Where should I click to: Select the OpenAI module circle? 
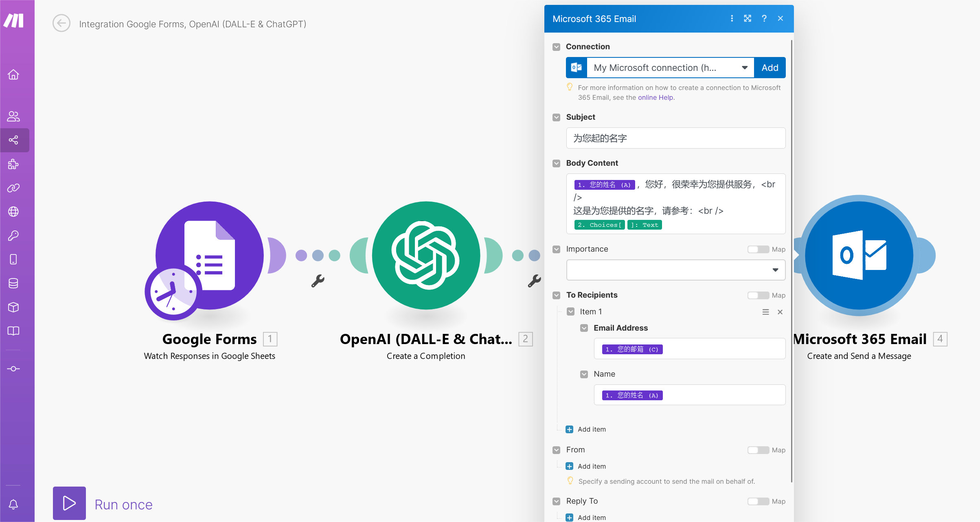[426, 256]
